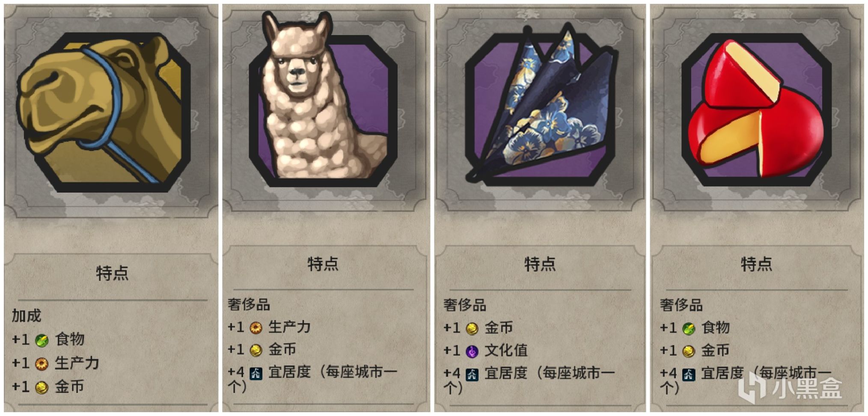Click the purple culture icon on the silk card
The height and width of the screenshot is (416, 868).
(x=472, y=351)
